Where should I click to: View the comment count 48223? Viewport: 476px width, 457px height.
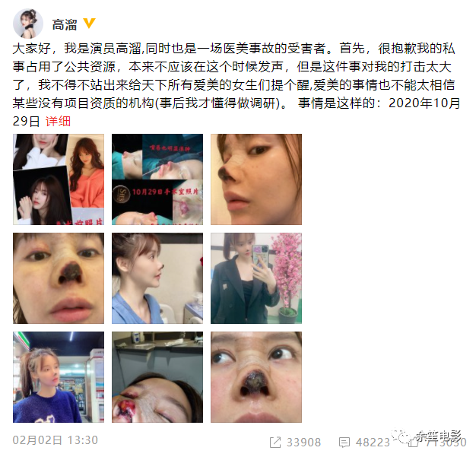[373, 443]
